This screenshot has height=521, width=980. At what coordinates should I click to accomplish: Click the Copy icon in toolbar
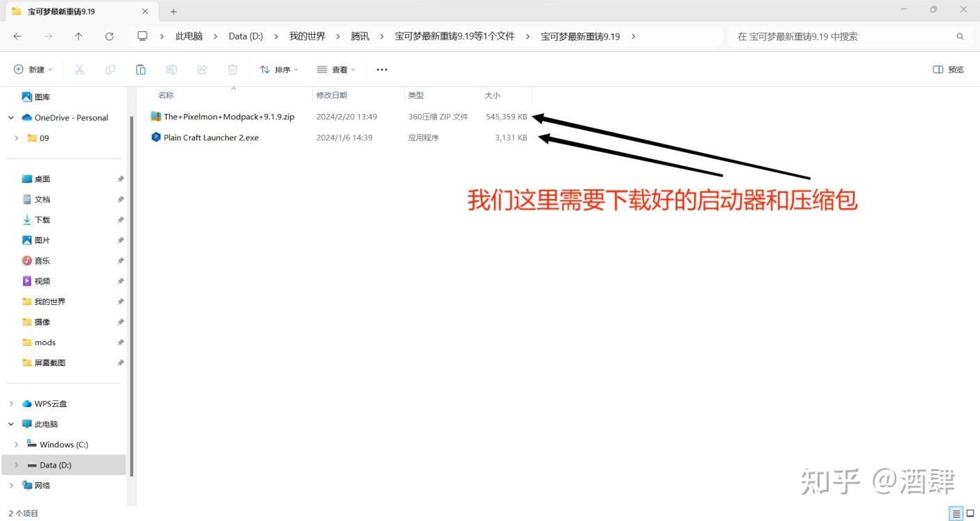(110, 69)
